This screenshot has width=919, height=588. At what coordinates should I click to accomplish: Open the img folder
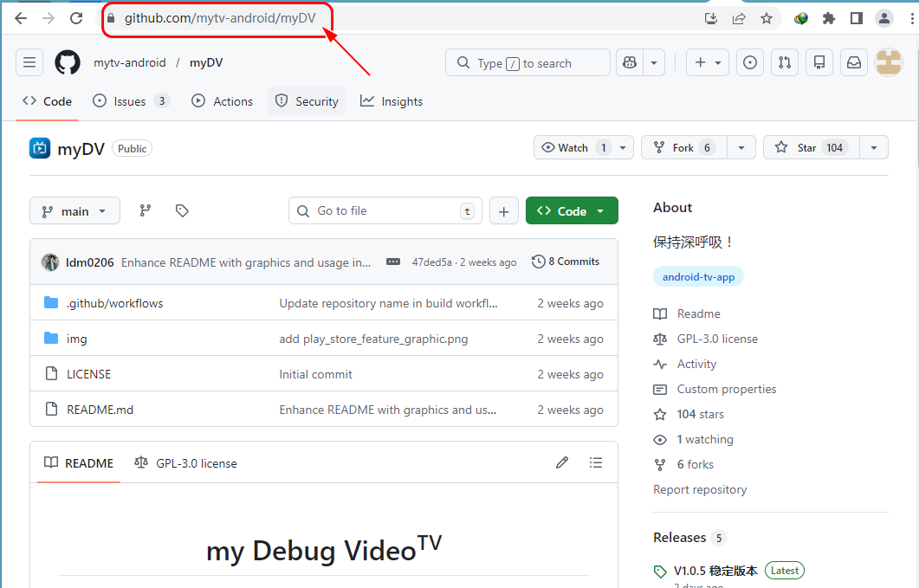(x=77, y=339)
